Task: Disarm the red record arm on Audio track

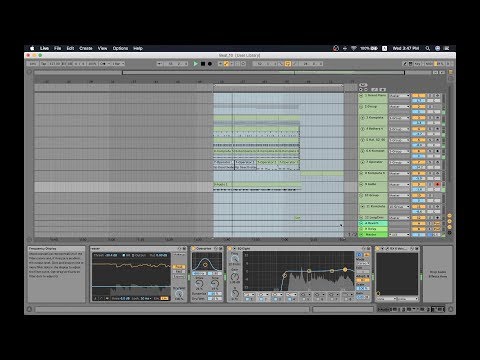Action: pyautogui.click(x=438, y=184)
